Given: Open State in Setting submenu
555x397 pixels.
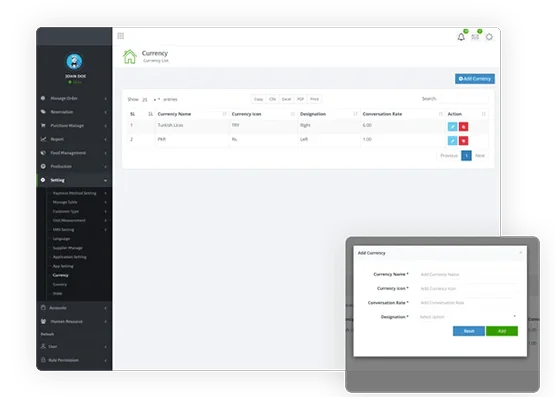Looking at the screenshot, I should tap(57, 293).
